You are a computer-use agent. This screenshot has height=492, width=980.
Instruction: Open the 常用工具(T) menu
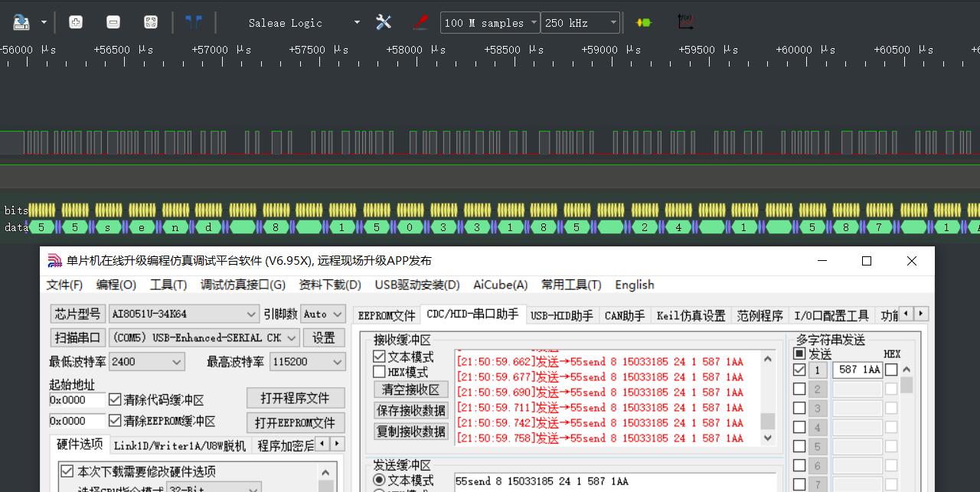pyautogui.click(x=571, y=285)
